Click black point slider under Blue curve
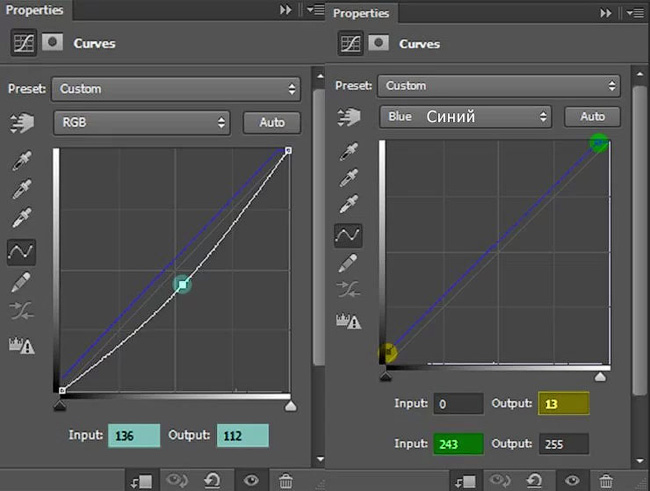 [386, 376]
